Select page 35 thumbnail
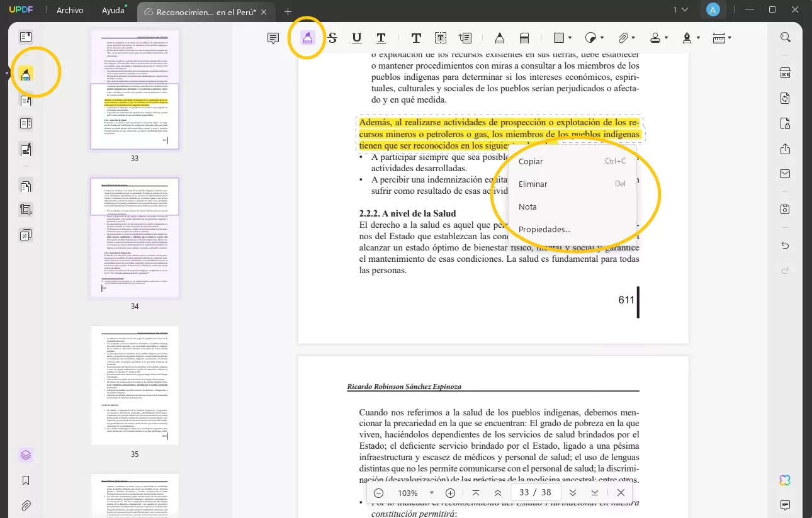 [x=135, y=385]
